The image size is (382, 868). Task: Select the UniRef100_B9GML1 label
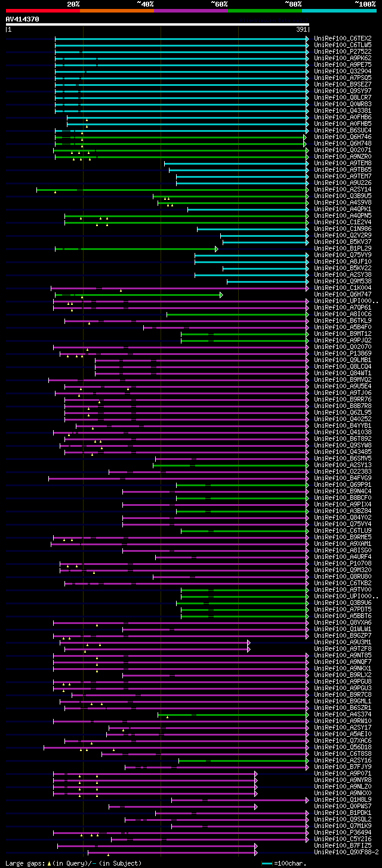(343, 701)
